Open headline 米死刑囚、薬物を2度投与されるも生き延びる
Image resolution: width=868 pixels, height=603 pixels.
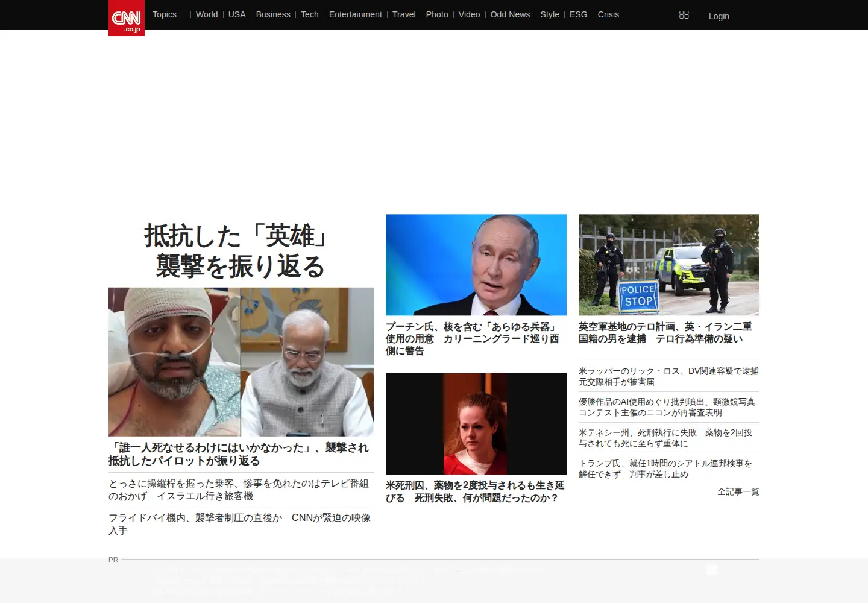(475, 492)
